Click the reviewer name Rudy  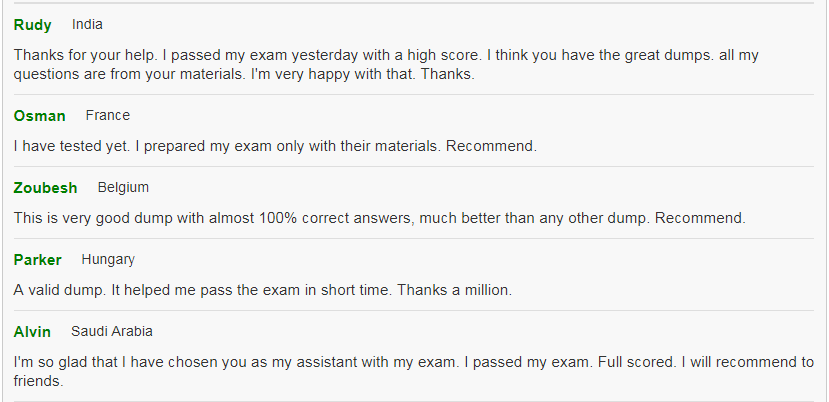(32, 25)
